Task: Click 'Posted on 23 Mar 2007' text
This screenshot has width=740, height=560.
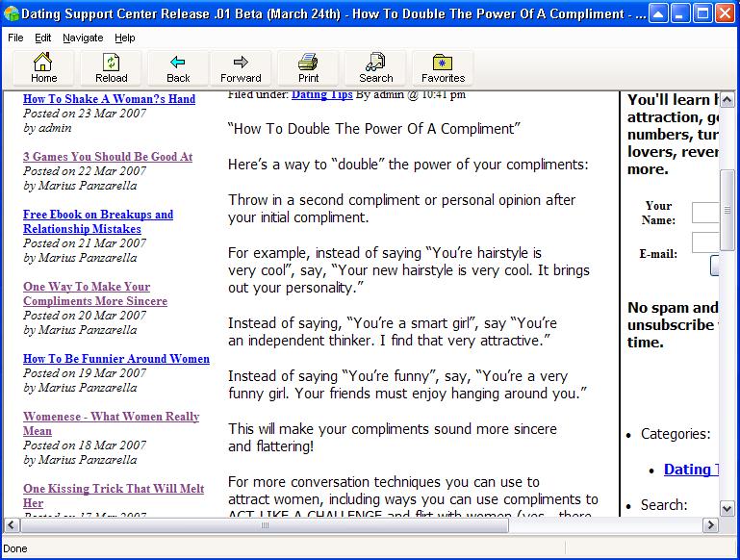Action: [x=85, y=114]
